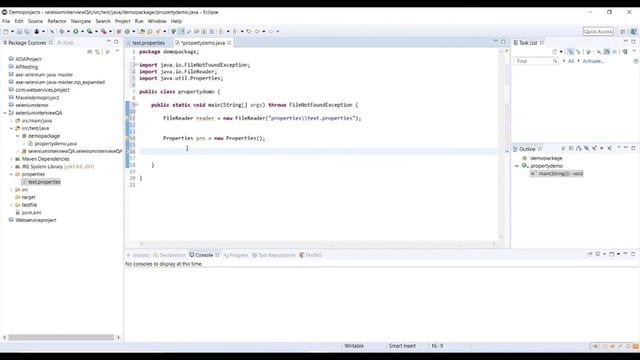Viewport: 640px width, 360px height.
Task: Toggle Hide Static Members in Outline
Action: point(594,149)
